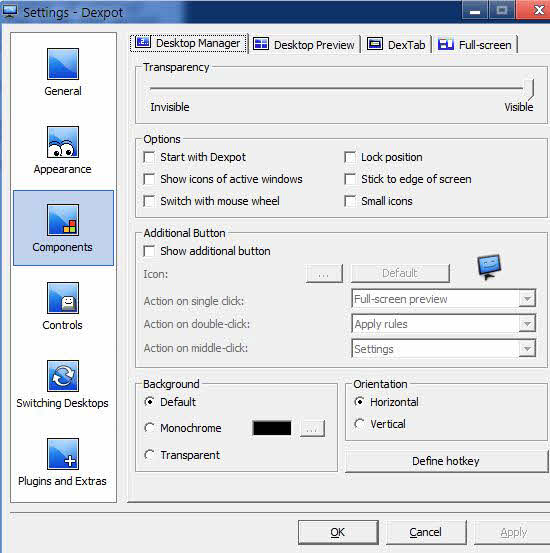Image resolution: width=550 pixels, height=553 pixels.
Task: Close the Settings - Dexpot window
Action: [x=534, y=10]
